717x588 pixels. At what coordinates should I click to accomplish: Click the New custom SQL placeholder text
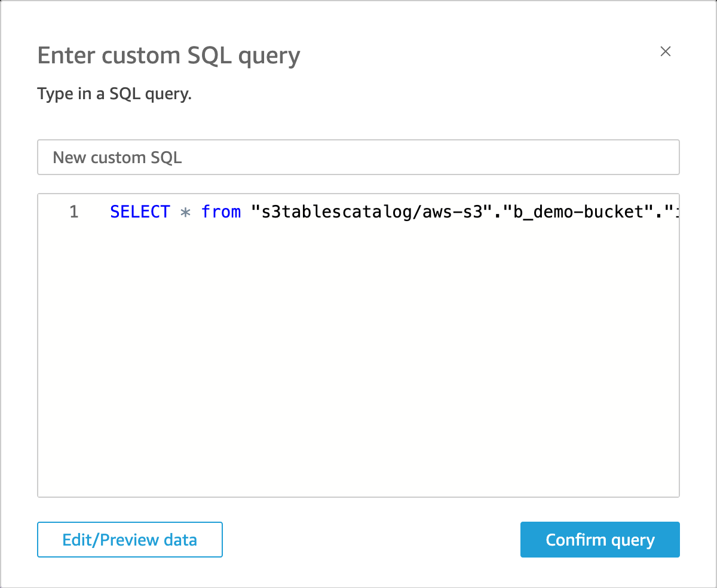pyautogui.click(x=117, y=157)
